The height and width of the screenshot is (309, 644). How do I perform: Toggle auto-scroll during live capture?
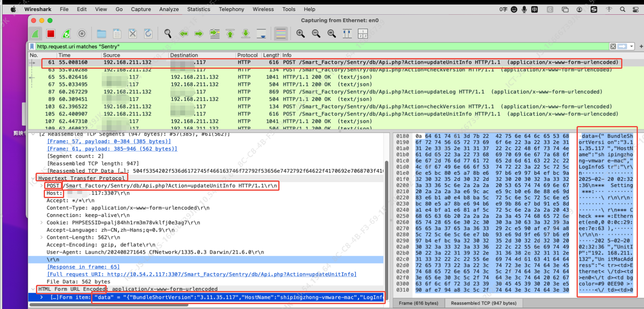(x=261, y=34)
